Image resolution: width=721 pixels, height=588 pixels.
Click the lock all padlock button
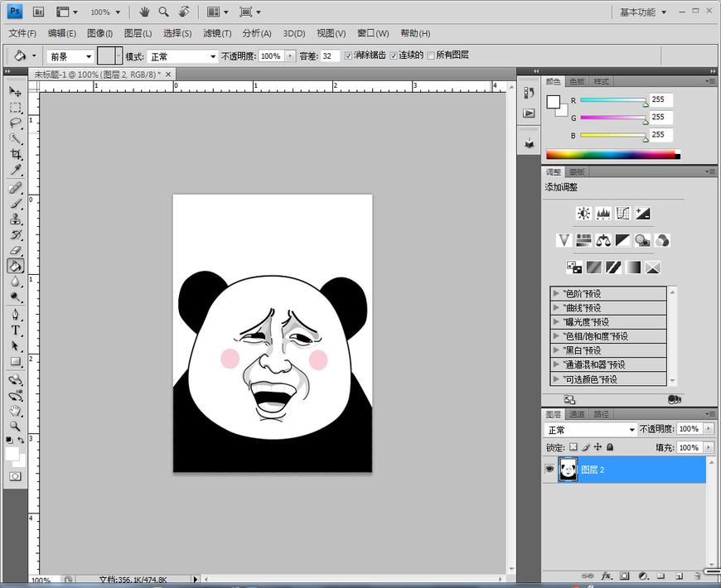click(610, 447)
